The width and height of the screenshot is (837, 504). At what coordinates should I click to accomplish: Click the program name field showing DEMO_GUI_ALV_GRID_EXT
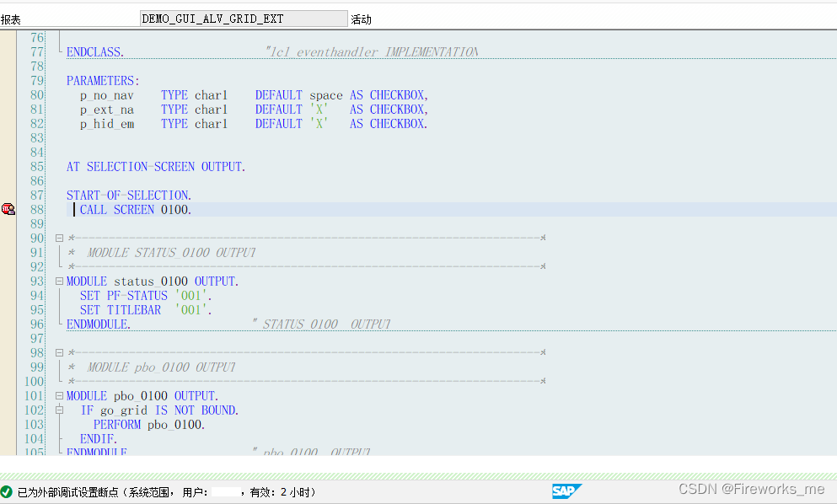tap(243, 17)
